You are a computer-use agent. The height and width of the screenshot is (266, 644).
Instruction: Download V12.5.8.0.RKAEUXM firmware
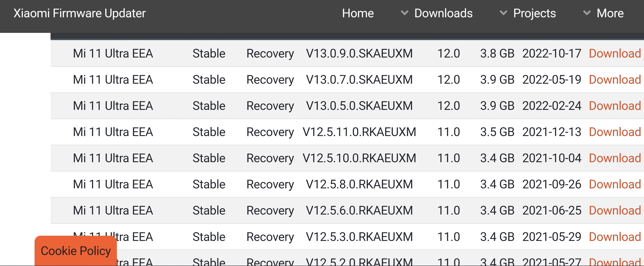coord(615,184)
